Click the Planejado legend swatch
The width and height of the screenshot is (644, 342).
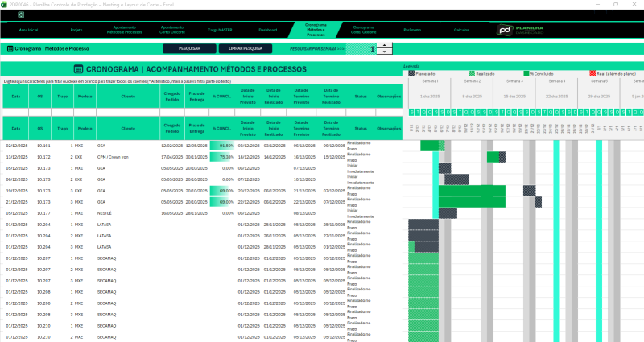411,73
